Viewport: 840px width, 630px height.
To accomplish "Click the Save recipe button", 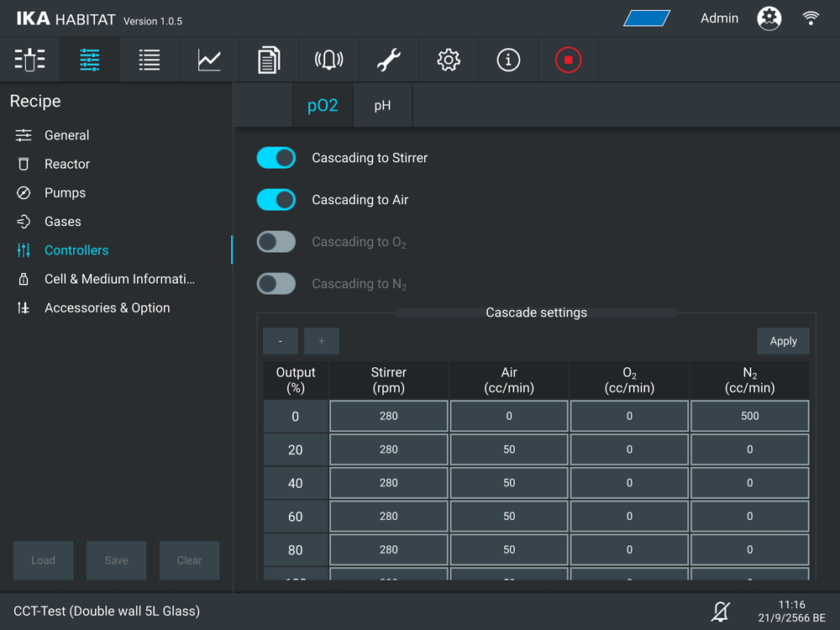I will [116, 560].
